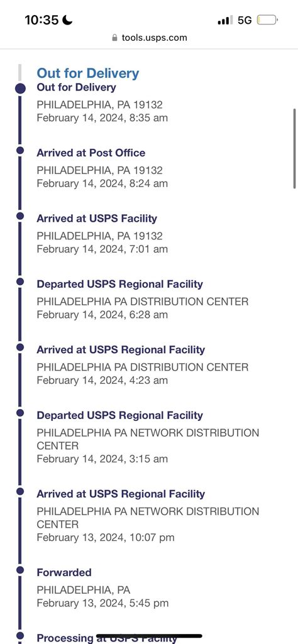Screen dimensions: 298x644
Task: Click the Arrived at USPS Regional Facility 4:23 am entry
Action: click(142, 364)
